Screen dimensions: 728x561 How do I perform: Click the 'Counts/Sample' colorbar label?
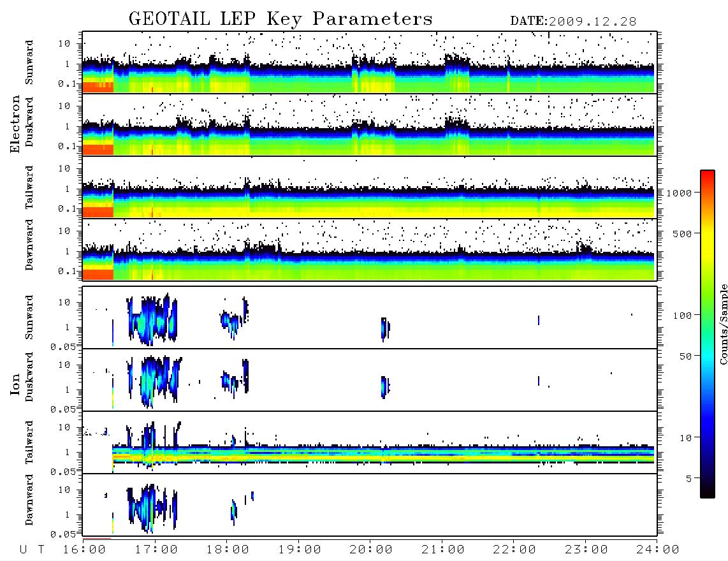click(723, 324)
